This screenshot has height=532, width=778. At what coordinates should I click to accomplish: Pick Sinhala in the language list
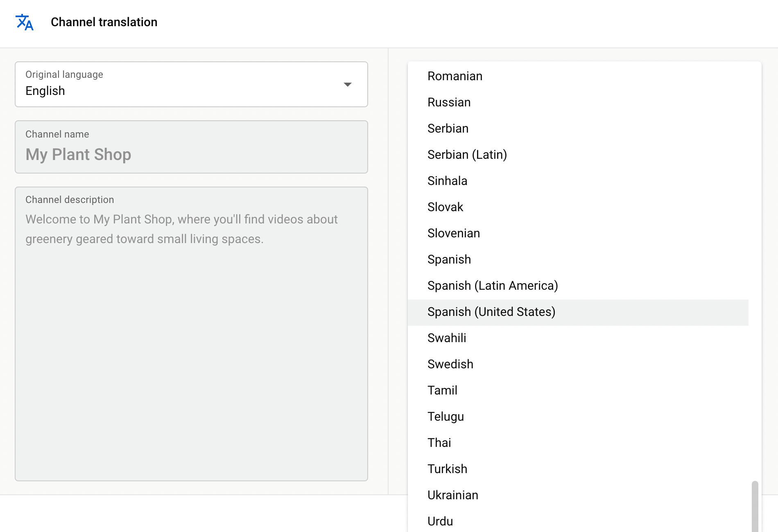(578, 181)
